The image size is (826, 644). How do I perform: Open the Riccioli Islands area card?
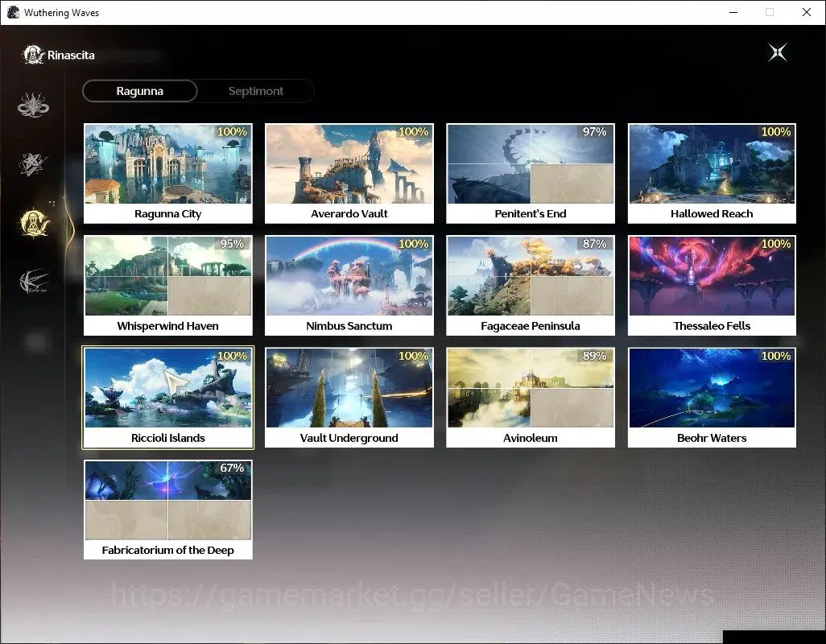(x=168, y=398)
